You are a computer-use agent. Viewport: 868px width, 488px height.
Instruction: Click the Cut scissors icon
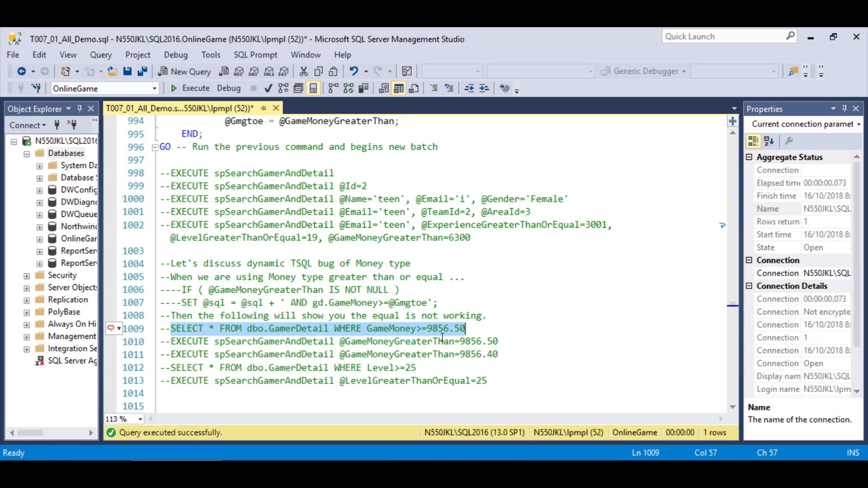(303, 71)
